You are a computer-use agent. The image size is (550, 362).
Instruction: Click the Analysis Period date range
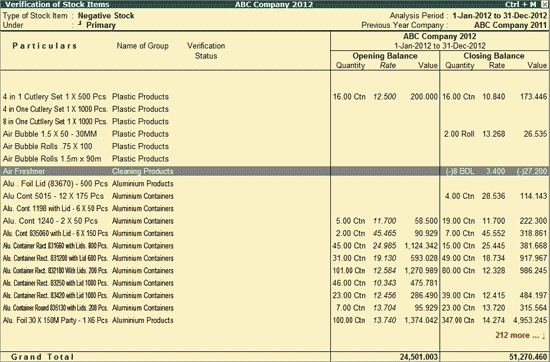pyautogui.click(x=499, y=16)
